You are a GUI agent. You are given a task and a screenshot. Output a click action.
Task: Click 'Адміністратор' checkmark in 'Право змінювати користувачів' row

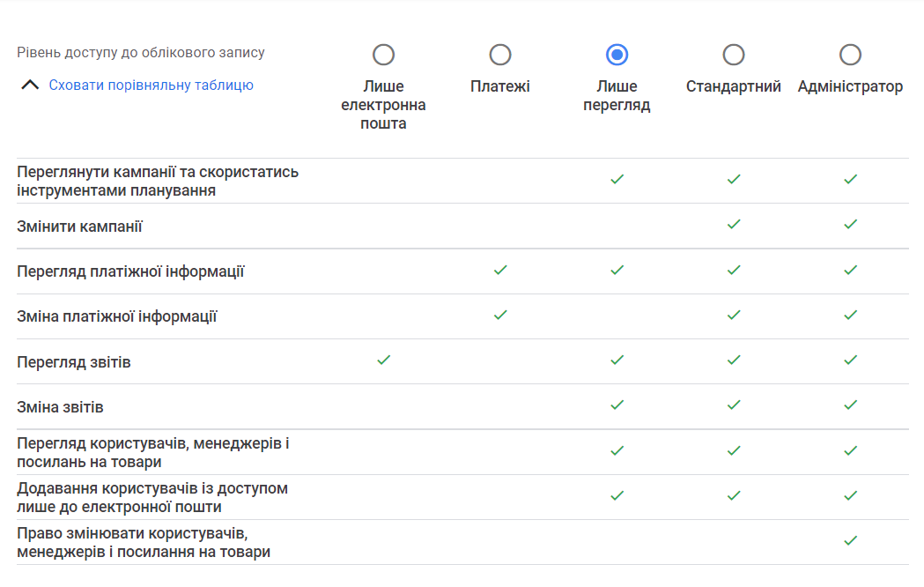850,541
